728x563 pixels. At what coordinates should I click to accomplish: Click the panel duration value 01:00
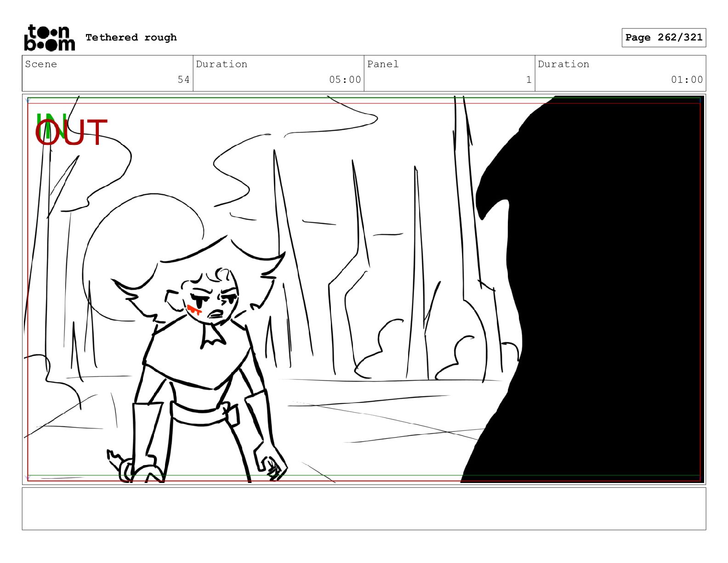click(x=687, y=80)
